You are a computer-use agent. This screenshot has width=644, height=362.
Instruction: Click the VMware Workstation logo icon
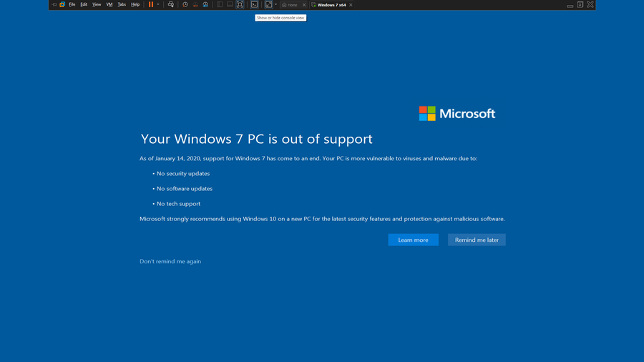tap(62, 4)
